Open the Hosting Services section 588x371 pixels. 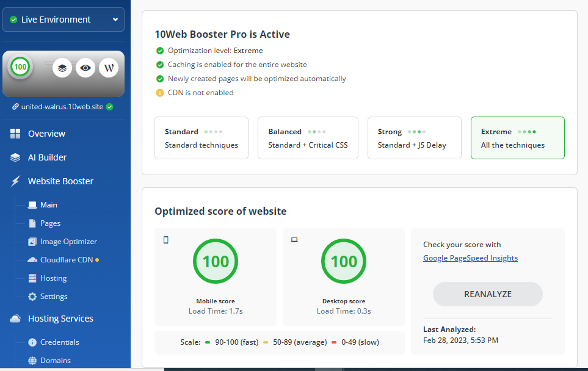tap(60, 319)
